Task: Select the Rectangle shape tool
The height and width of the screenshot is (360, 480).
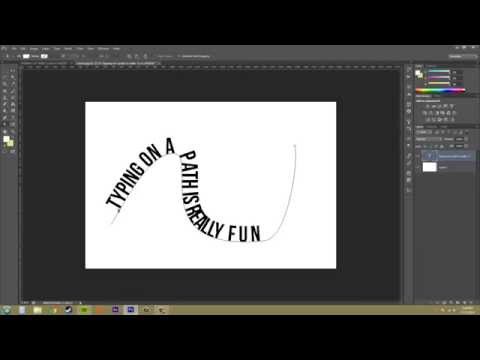Action: tap(12, 124)
